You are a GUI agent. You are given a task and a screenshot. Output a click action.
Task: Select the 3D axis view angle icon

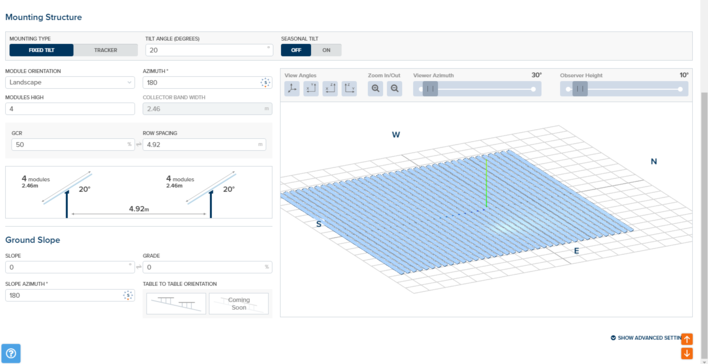pos(292,89)
